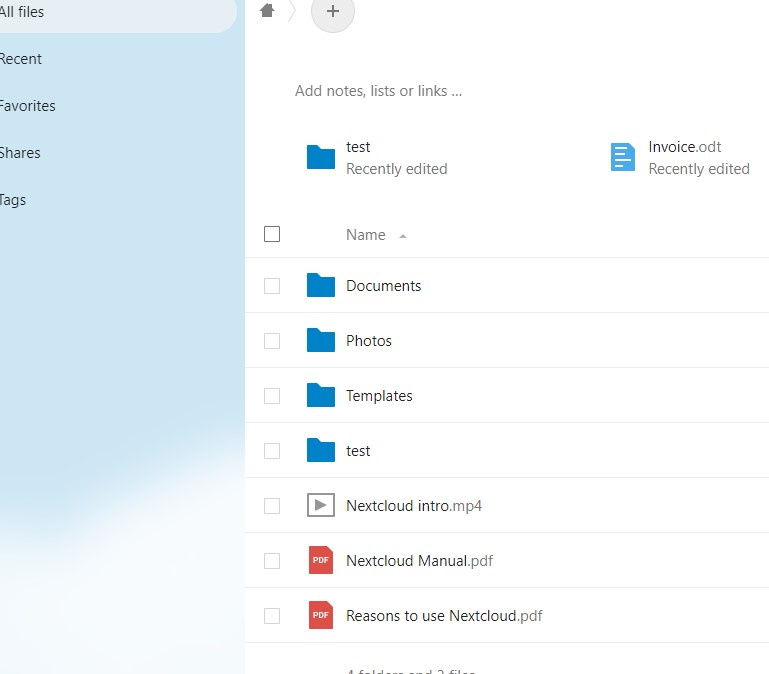Click the recently edited test label
Screen dimensions: 769x674
358,147
